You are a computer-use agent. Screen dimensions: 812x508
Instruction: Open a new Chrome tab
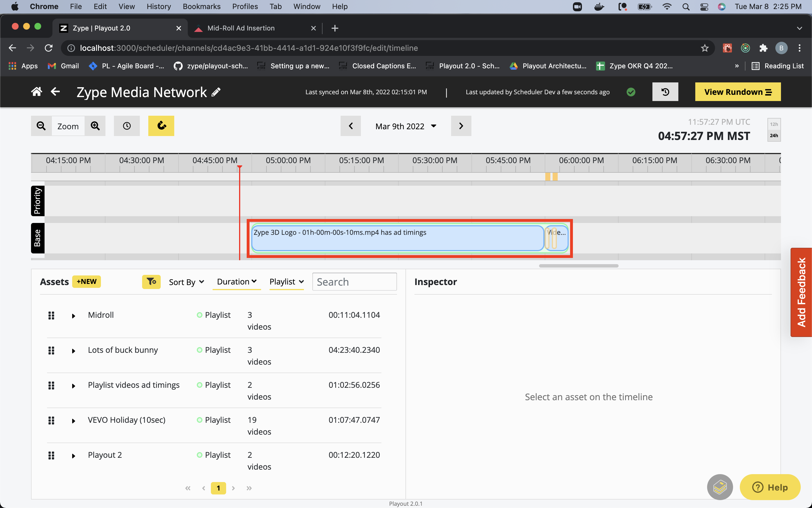coord(335,28)
